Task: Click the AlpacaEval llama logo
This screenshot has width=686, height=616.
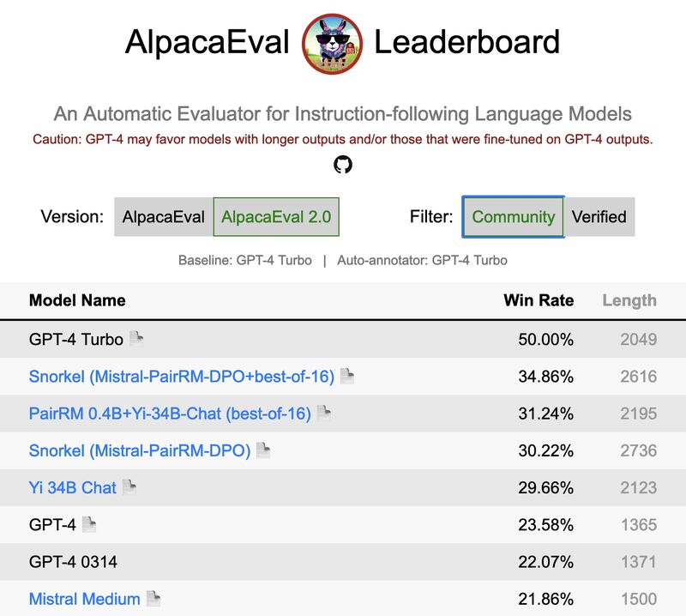Action: (x=332, y=44)
